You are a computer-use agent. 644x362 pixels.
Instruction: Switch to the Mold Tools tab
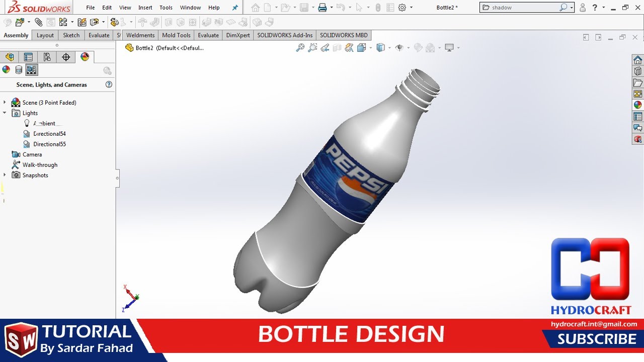[176, 35]
